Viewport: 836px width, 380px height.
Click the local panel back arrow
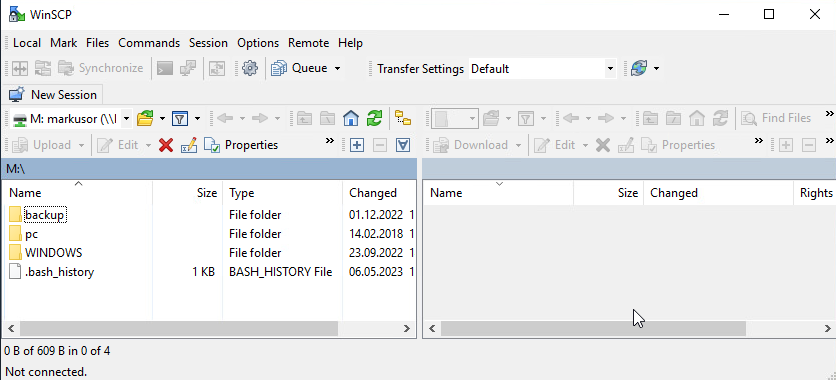(x=225, y=118)
